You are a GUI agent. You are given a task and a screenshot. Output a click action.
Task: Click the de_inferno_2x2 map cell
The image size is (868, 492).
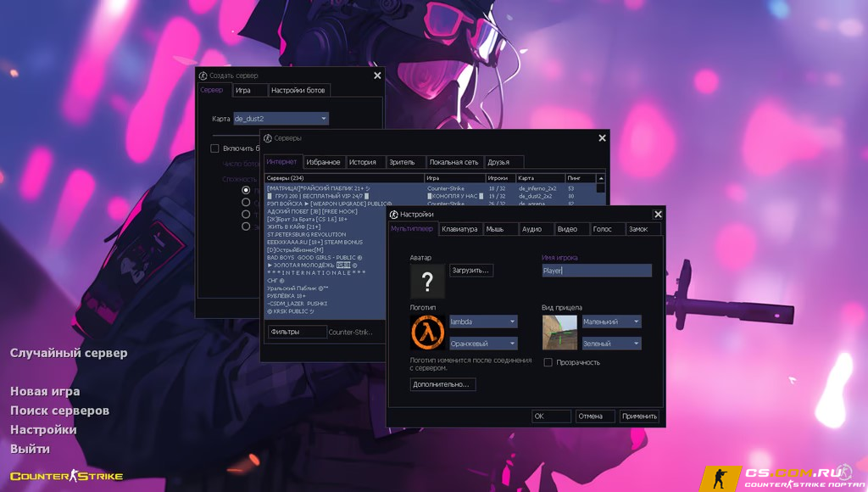(x=537, y=188)
